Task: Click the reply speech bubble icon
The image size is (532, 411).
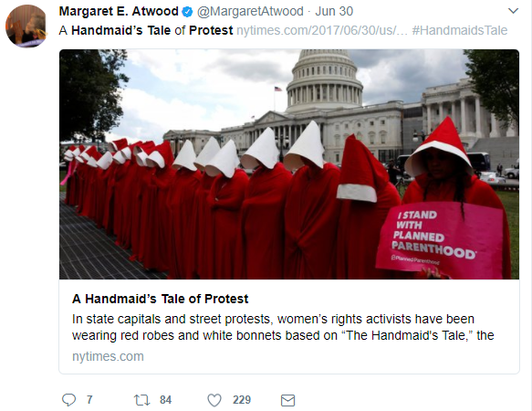Action: (x=68, y=400)
